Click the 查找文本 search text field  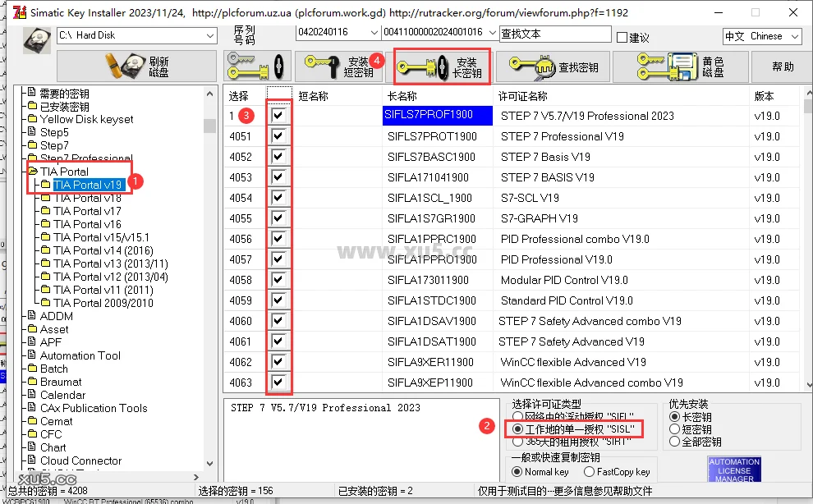coord(555,34)
